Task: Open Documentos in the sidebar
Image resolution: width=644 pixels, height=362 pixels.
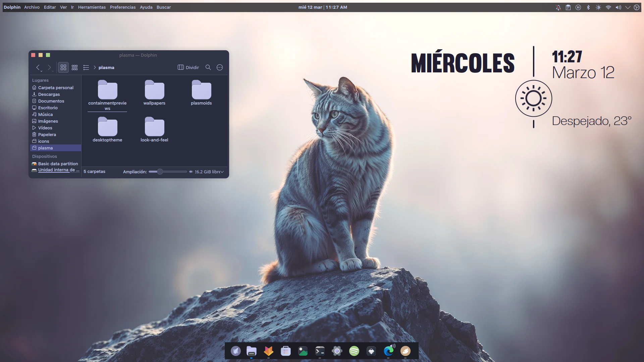Action: tap(56, 101)
